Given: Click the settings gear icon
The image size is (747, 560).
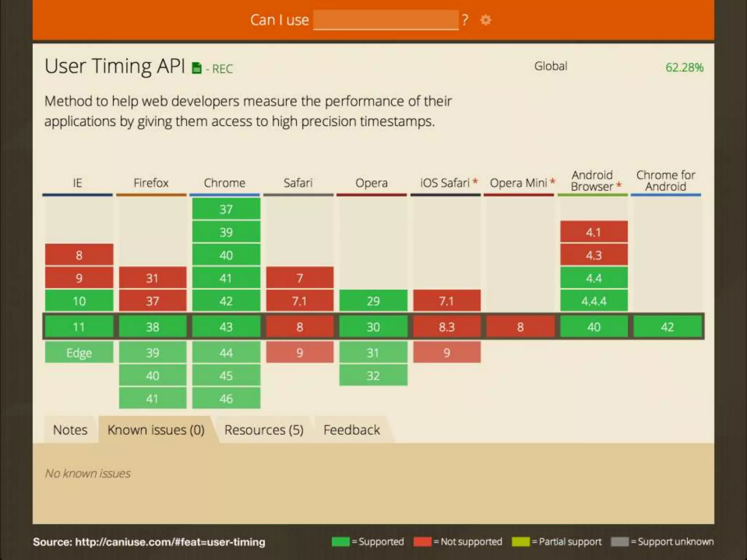Looking at the screenshot, I should (x=485, y=20).
